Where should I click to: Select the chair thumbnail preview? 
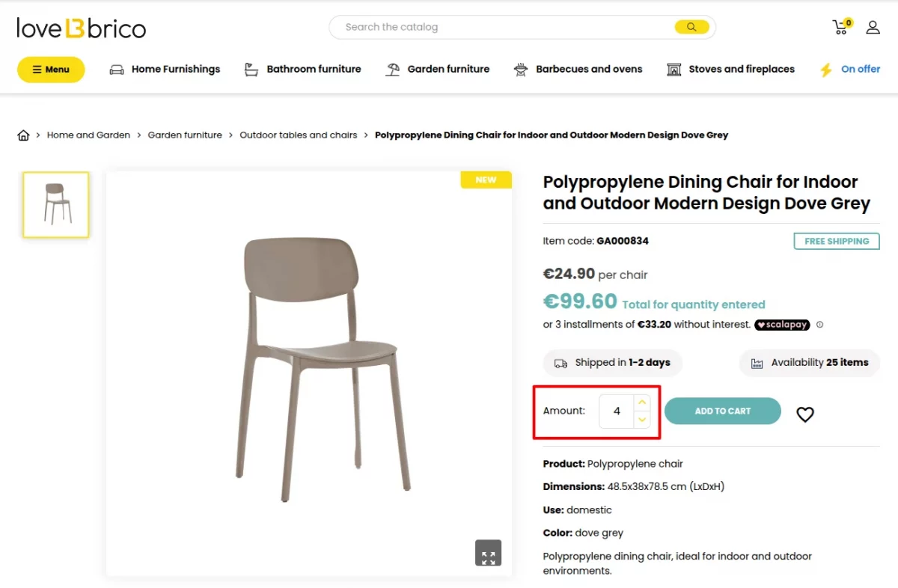click(x=55, y=204)
